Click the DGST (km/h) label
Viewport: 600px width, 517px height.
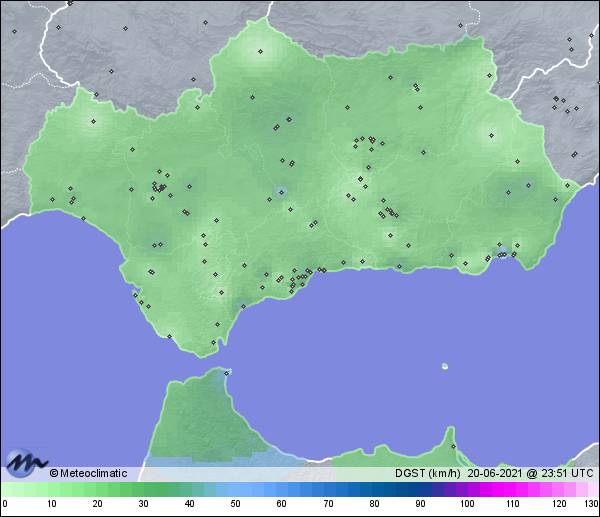pyautogui.click(x=427, y=473)
